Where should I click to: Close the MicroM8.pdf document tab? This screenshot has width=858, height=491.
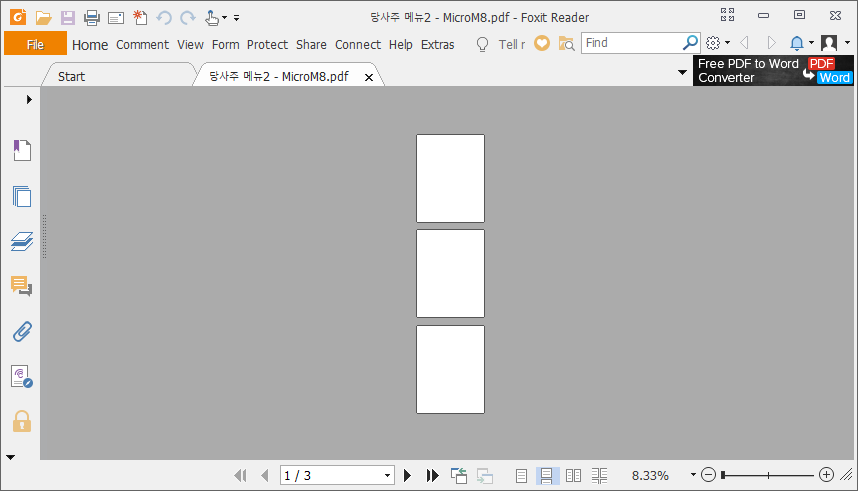click(369, 78)
